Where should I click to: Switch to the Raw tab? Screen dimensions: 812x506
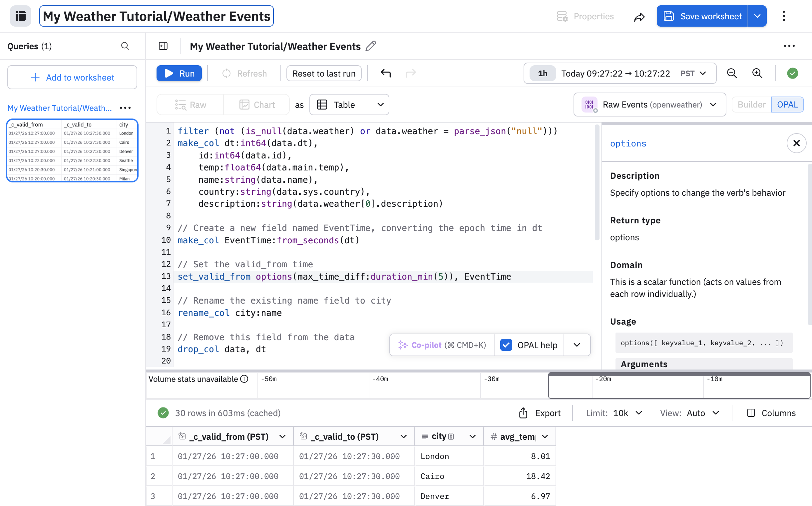point(191,105)
